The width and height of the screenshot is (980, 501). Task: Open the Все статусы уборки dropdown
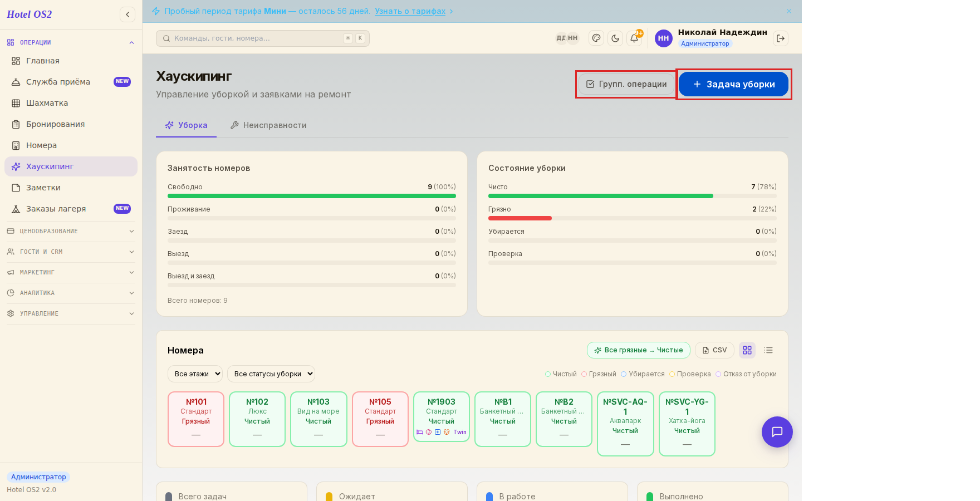pyautogui.click(x=271, y=374)
